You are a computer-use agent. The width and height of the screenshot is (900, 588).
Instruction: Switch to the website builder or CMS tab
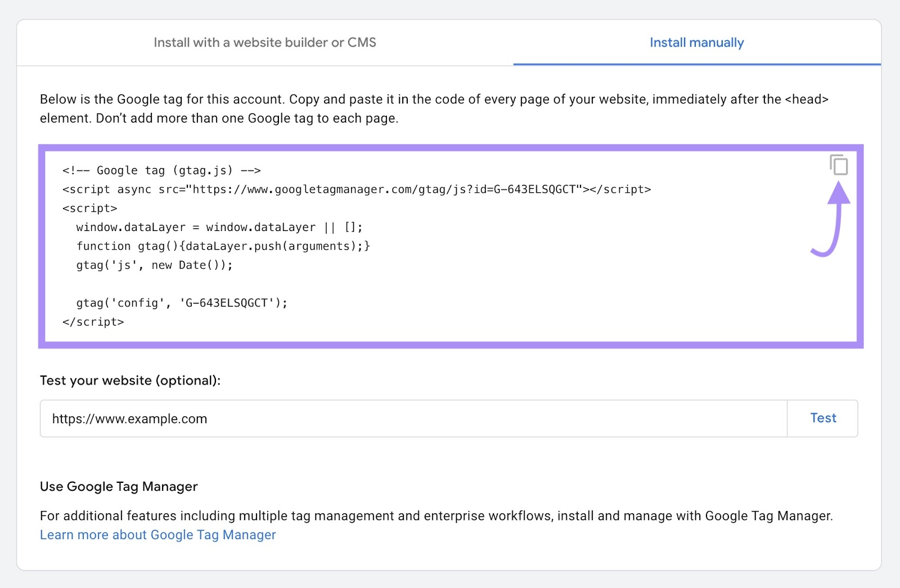pyautogui.click(x=264, y=42)
